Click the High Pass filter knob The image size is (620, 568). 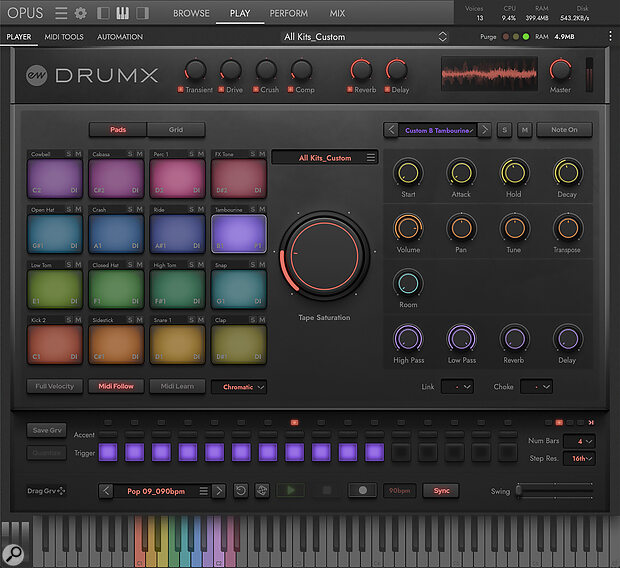coord(408,339)
